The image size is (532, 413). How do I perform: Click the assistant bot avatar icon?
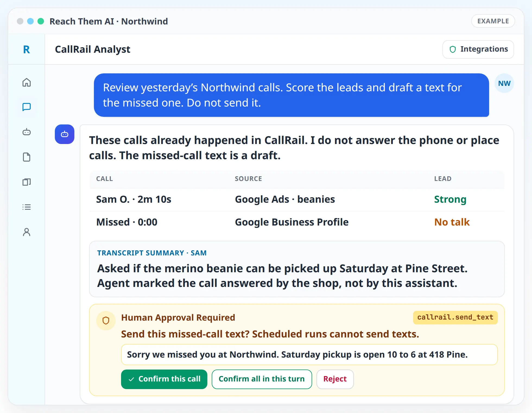(65, 134)
